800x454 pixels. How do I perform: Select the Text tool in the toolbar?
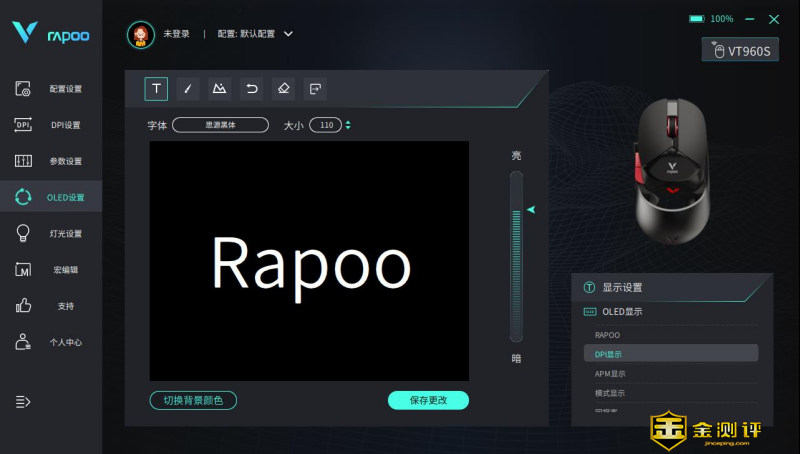pos(156,89)
